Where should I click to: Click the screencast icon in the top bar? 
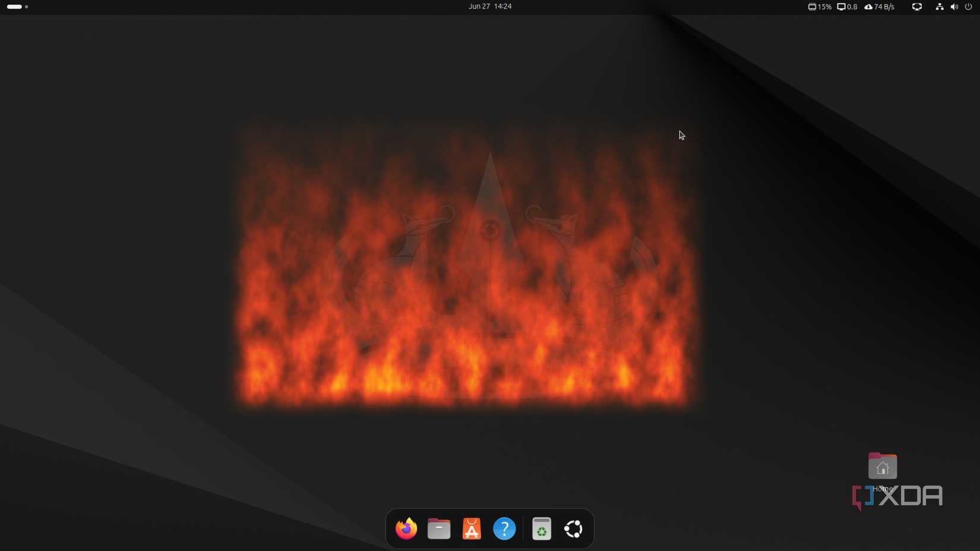[x=916, y=7]
